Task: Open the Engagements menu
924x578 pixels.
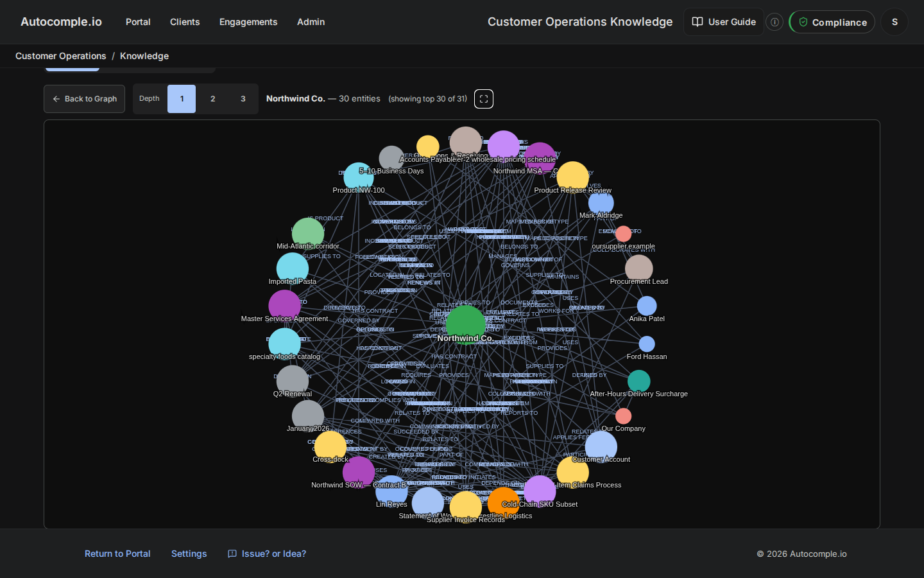Action: pyautogui.click(x=248, y=22)
